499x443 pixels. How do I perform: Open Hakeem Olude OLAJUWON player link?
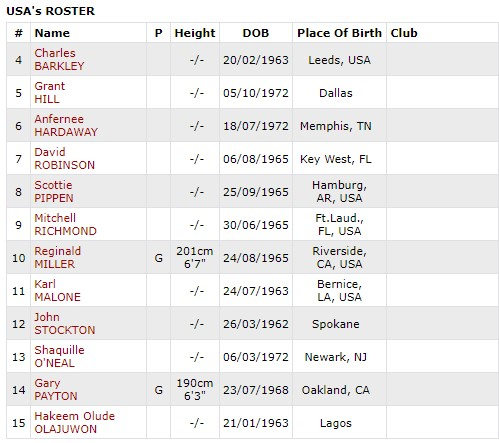coord(74,422)
